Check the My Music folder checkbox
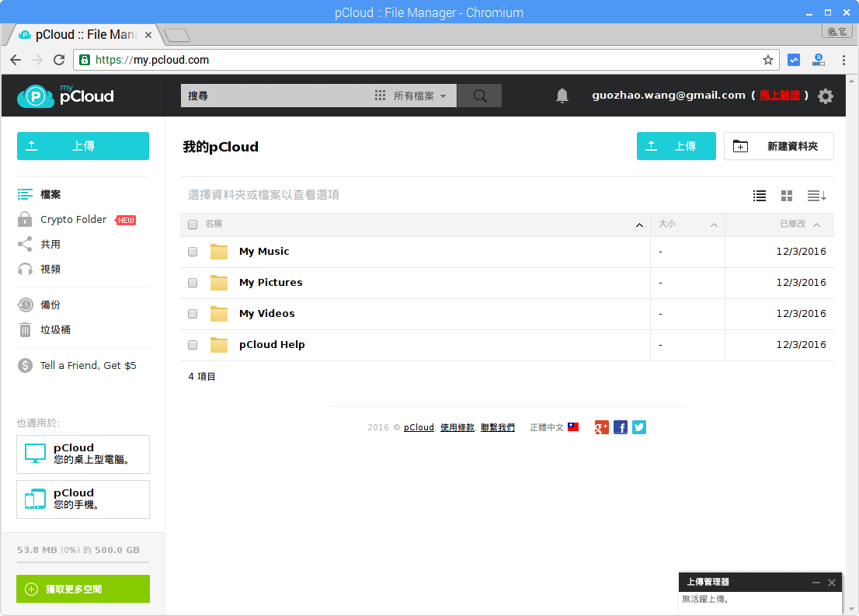This screenshot has height=616, width=859. click(x=192, y=252)
